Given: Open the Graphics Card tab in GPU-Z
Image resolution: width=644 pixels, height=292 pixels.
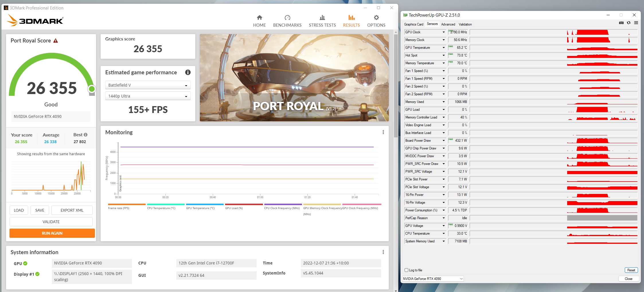Looking at the screenshot, I should click(413, 24).
